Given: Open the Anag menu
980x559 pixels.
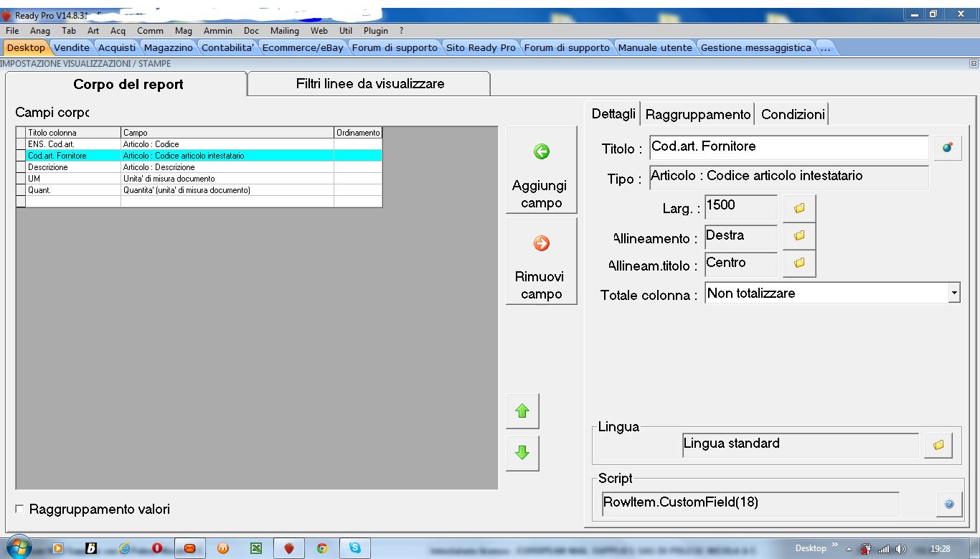Looking at the screenshot, I should [40, 31].
